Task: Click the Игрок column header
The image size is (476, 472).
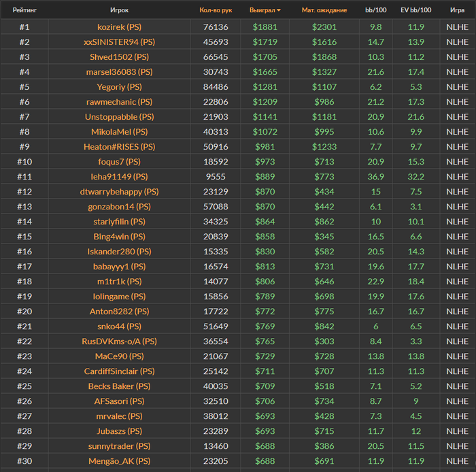Action: coord(119,10)
